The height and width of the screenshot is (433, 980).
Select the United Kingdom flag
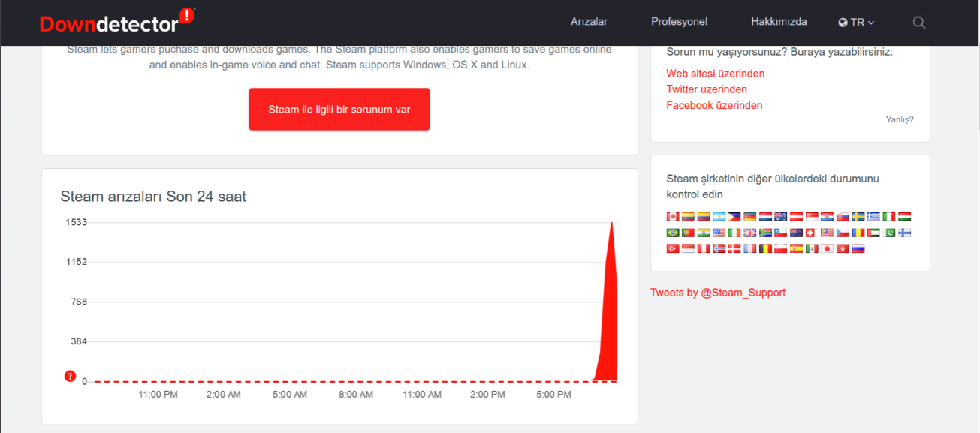pyautogui.click(x=750, y=233)
